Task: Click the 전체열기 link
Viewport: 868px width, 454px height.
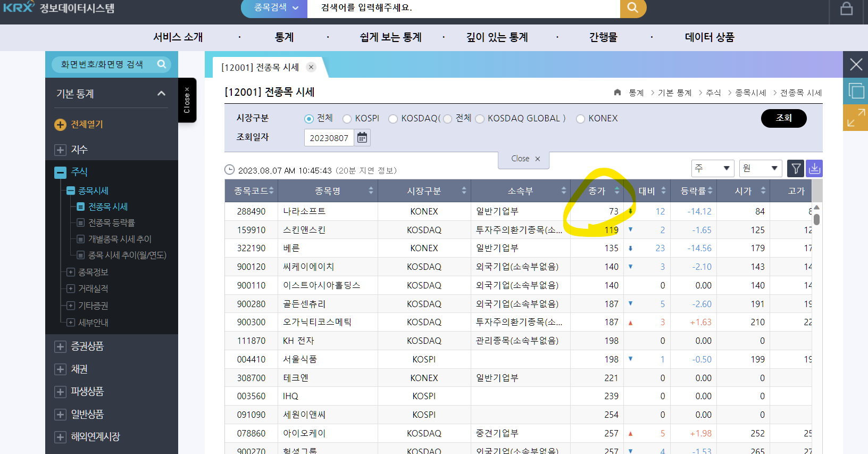Action: (x=87, y=125)
